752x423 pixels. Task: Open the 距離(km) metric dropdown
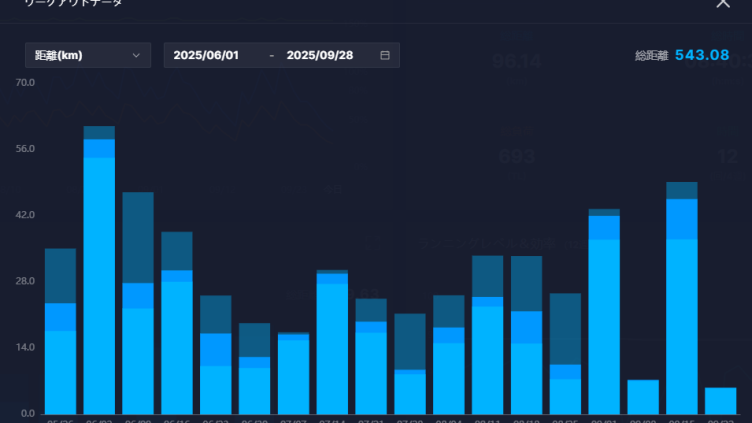tap(87, 55)
